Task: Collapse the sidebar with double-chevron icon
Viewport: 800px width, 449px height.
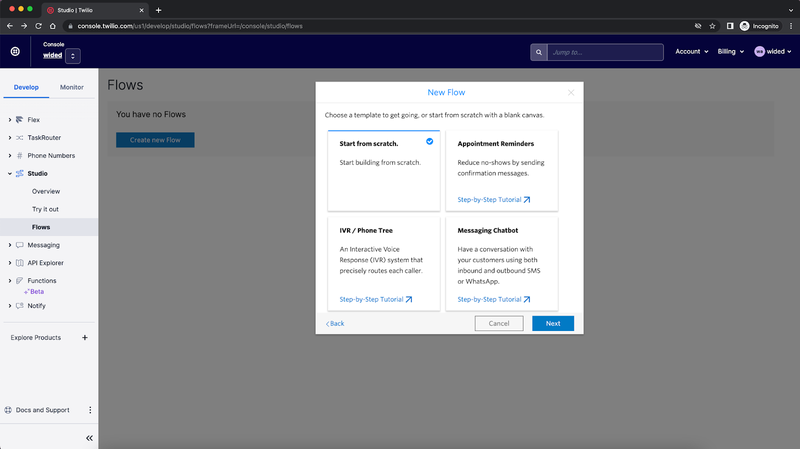Action: [89, 438]
